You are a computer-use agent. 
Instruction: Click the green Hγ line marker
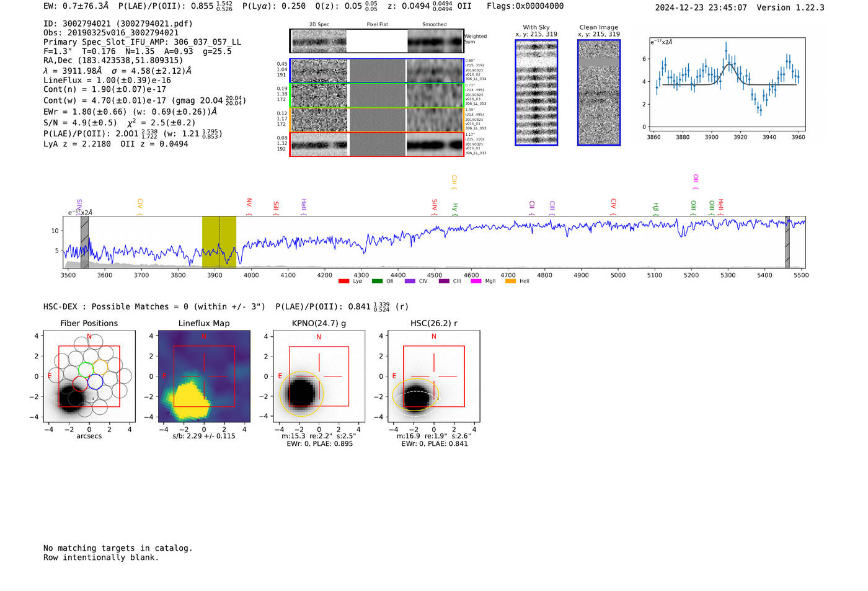click(455, 209)
